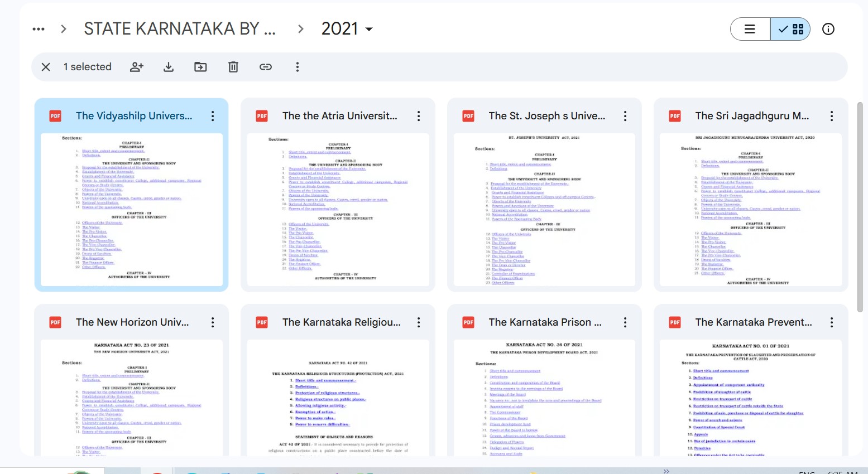868x474 pixels.
Task: Select The Sri Jagadhguru preview thumbnail
Action: 751,210
